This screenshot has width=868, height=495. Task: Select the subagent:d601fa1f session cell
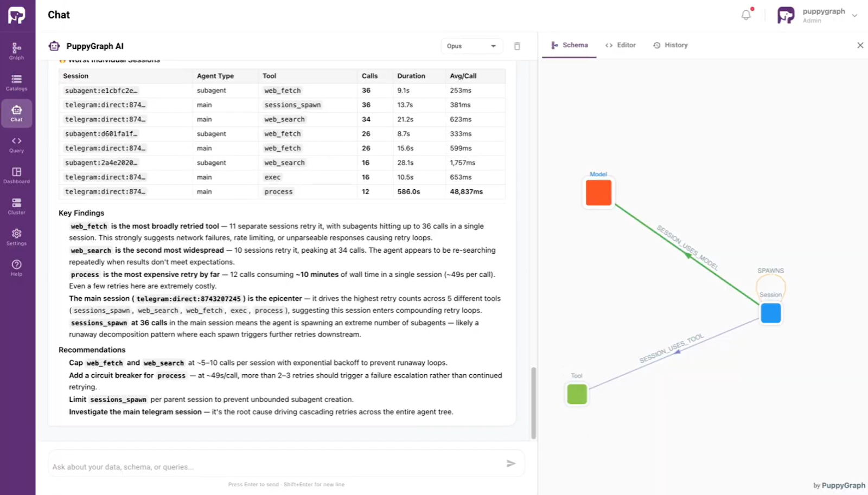point(101,134)
